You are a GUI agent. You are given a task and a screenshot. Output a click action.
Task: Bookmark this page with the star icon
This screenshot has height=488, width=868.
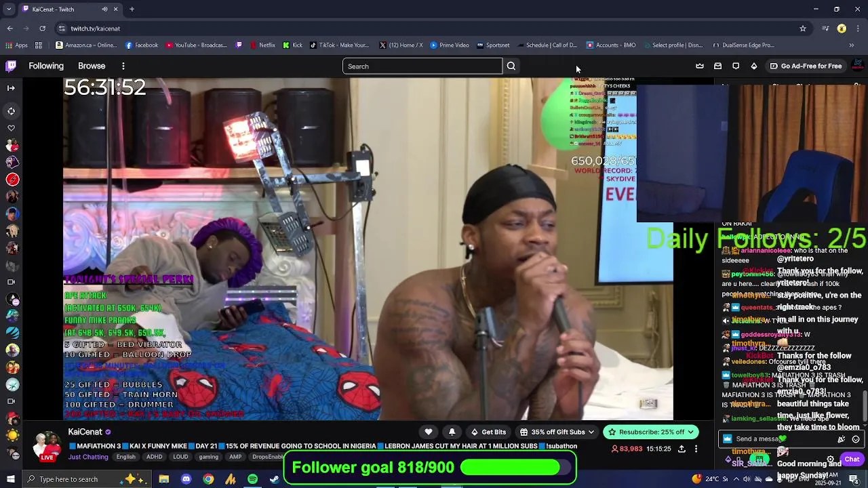point(803,28)
